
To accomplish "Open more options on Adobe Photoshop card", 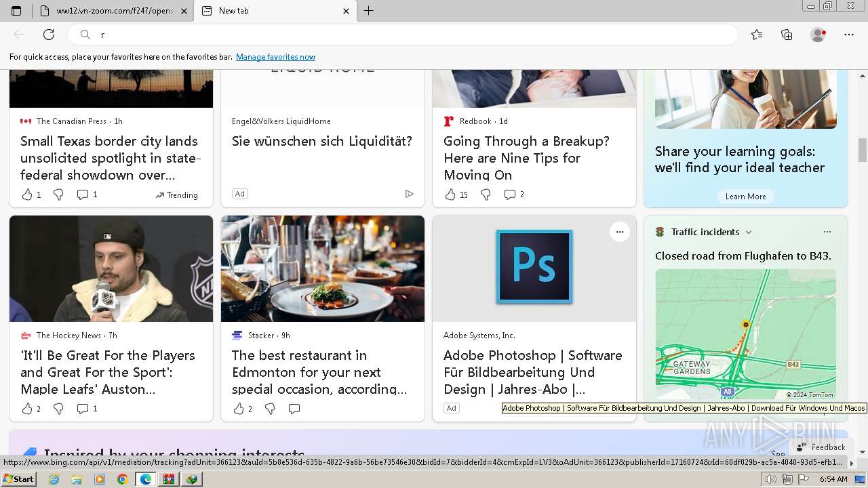I will (619, 232).
